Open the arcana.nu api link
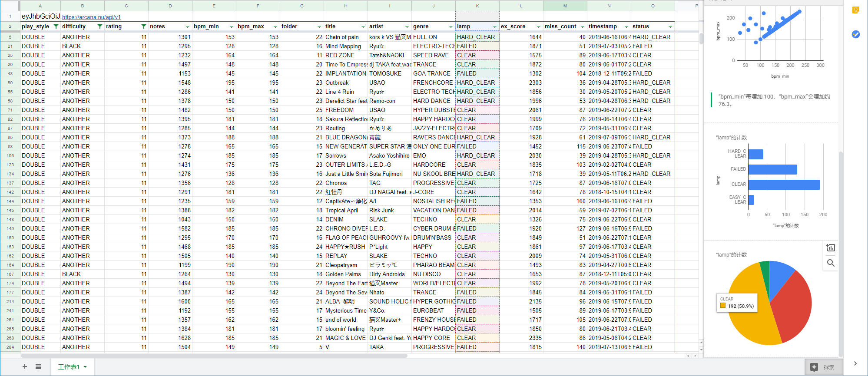 point(91,17)
